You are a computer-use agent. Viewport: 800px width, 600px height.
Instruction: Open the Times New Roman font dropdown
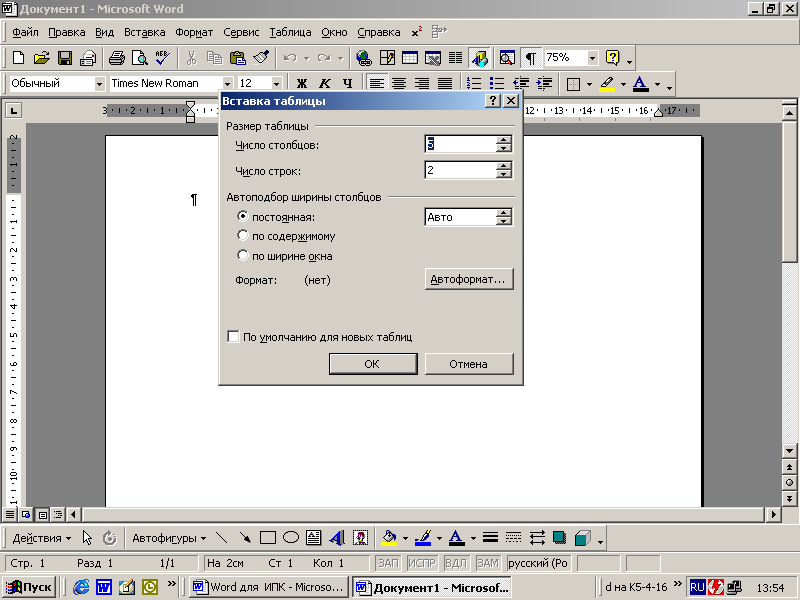point(228,84)
